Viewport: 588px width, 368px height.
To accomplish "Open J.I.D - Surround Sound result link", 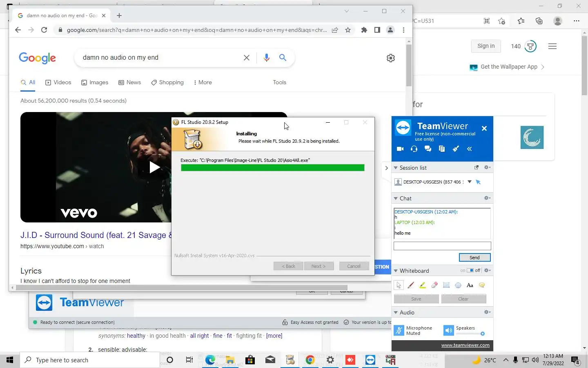I will pyautogui.click(x=96, y=235).
